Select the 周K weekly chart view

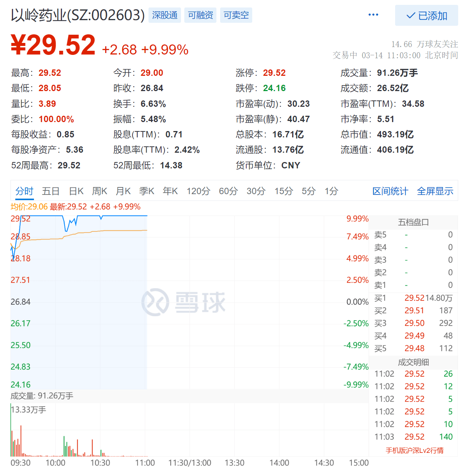pos(99,191)
